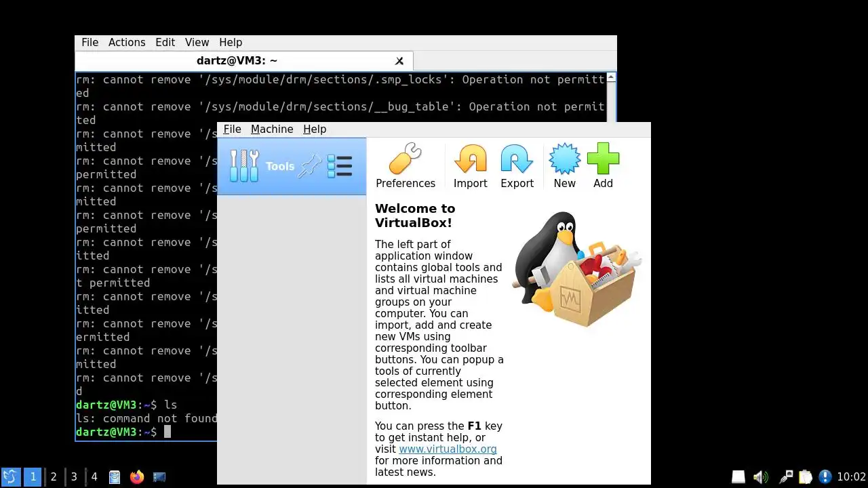Switch to workspace 2

point(54,477)
